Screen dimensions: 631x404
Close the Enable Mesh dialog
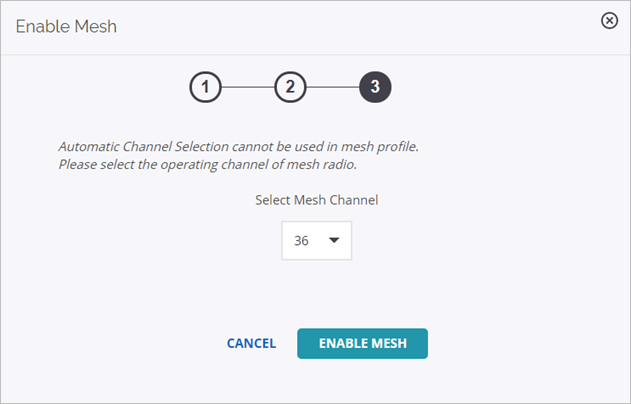point(609,21)
